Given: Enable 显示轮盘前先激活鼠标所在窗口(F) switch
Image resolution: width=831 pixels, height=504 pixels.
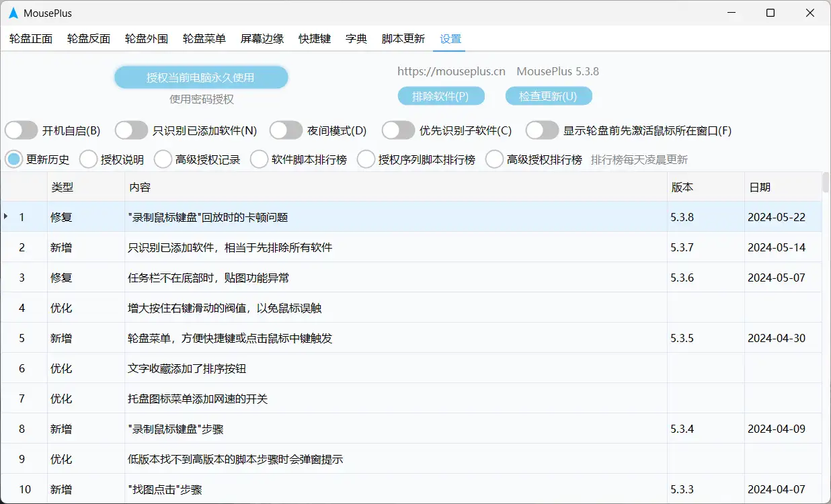Looking at the screenshot, I should [543, 130].
